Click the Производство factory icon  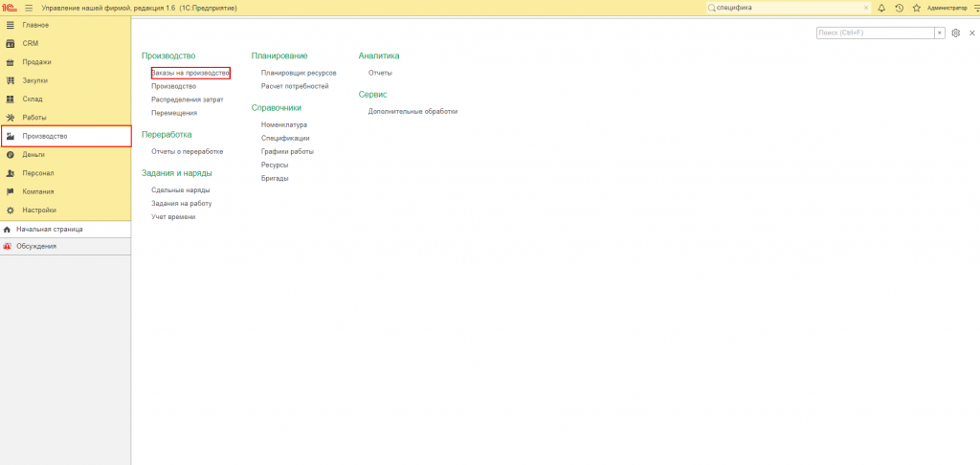click(x=10, y=136)
